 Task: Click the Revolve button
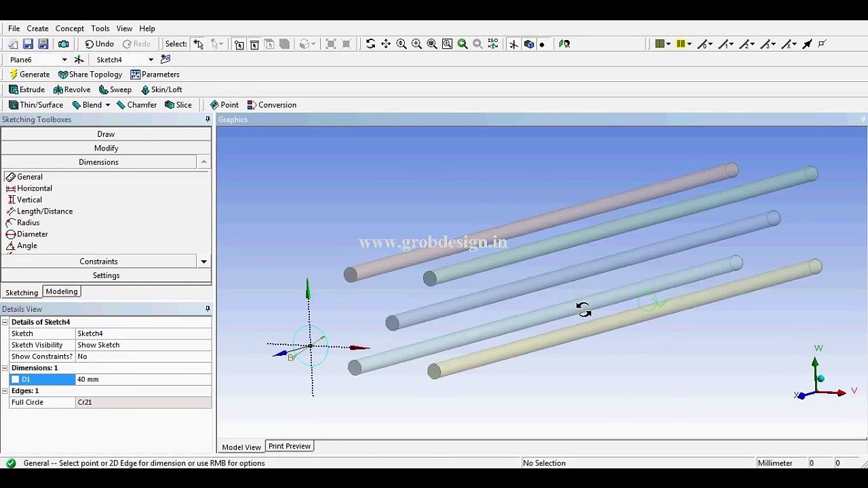coord(72,89)
